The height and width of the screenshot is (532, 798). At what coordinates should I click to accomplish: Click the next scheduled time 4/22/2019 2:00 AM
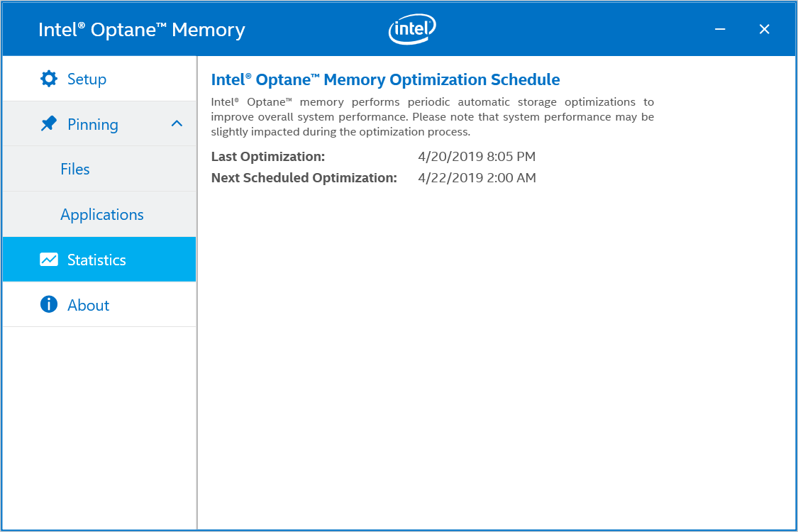(477, 177)
